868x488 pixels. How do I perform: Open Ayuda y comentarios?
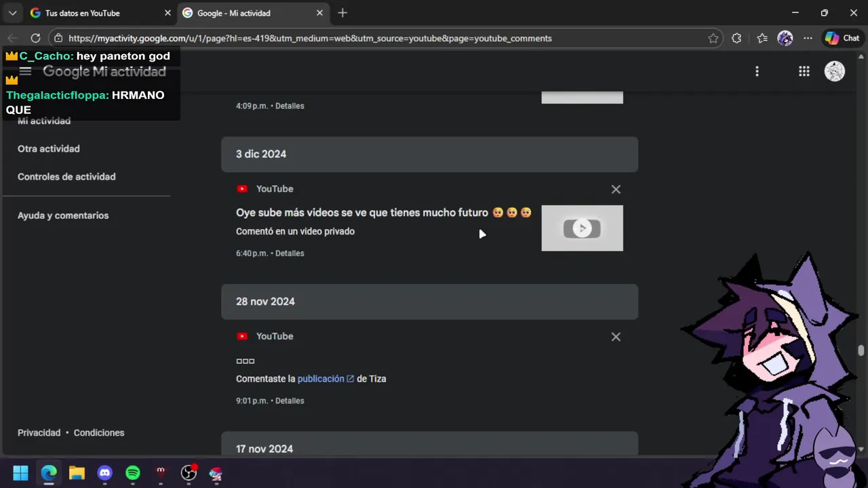[63, 216]
